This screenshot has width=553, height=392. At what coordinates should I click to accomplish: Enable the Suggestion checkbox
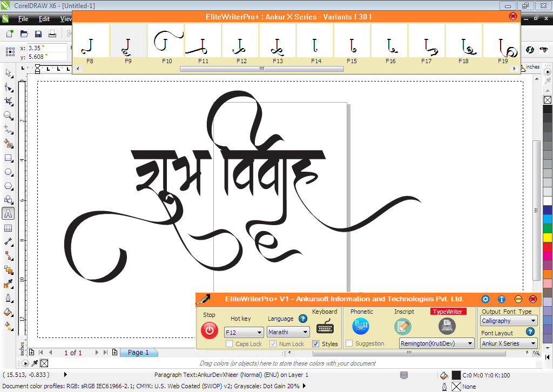tap(349, 343)
